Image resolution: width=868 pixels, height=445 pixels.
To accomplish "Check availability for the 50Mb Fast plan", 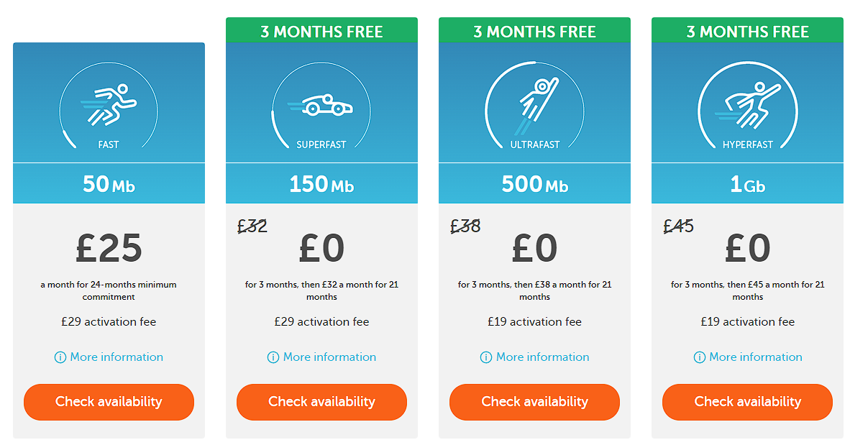I will coord(109,402).
